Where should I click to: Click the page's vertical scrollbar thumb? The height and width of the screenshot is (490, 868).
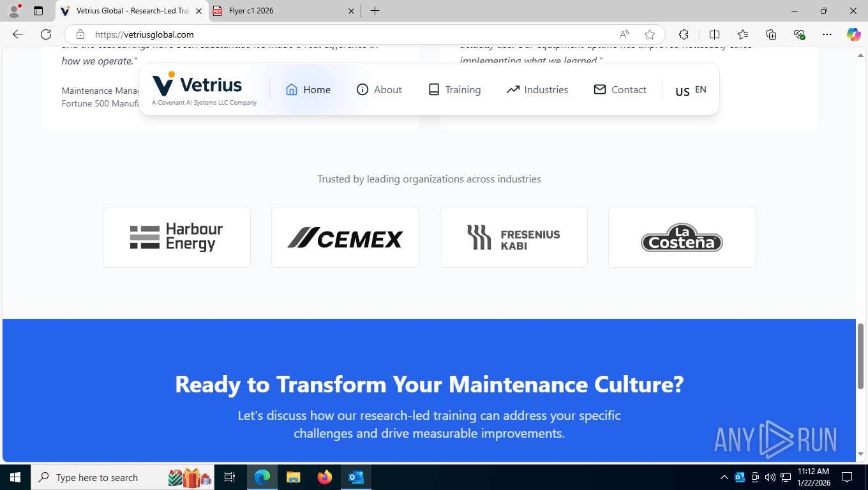pos(861,356)
